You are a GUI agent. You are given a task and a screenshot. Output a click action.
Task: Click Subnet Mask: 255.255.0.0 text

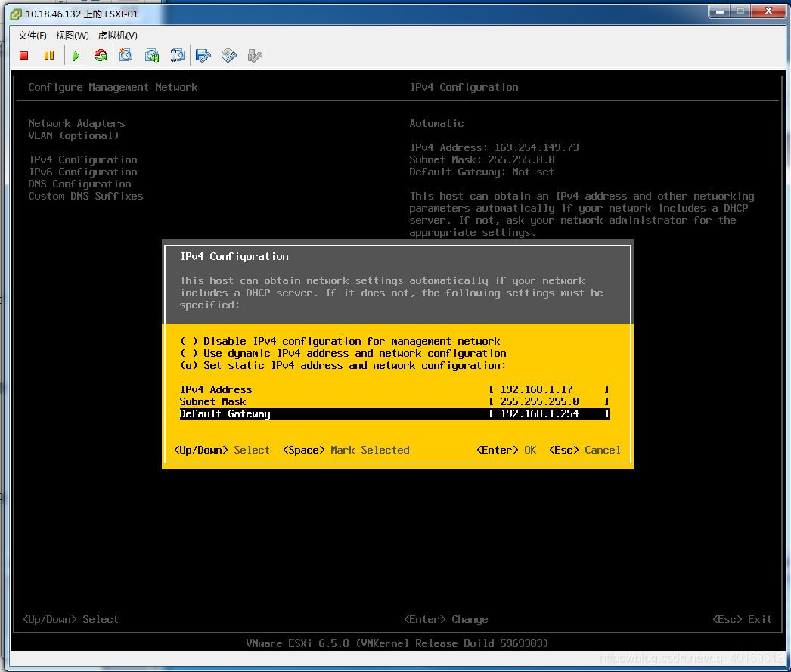(482, 159)
